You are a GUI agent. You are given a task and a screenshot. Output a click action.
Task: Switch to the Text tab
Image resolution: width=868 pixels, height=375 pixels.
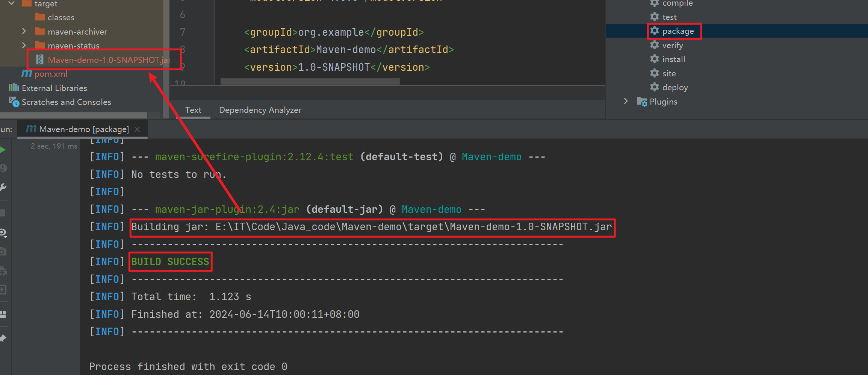point(193,110)
